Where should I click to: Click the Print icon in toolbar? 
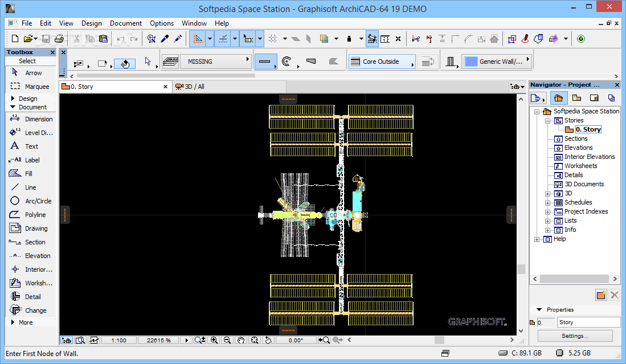pos(59,39)
